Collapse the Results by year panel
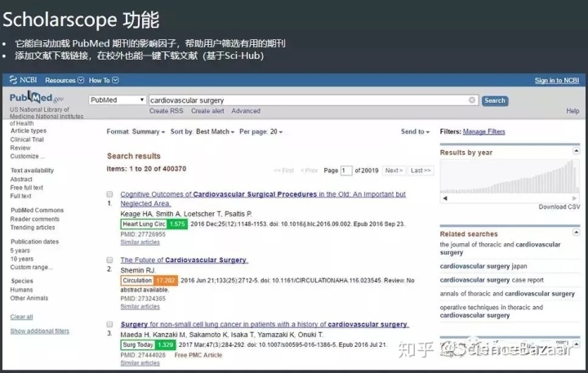 click(577, 151)
